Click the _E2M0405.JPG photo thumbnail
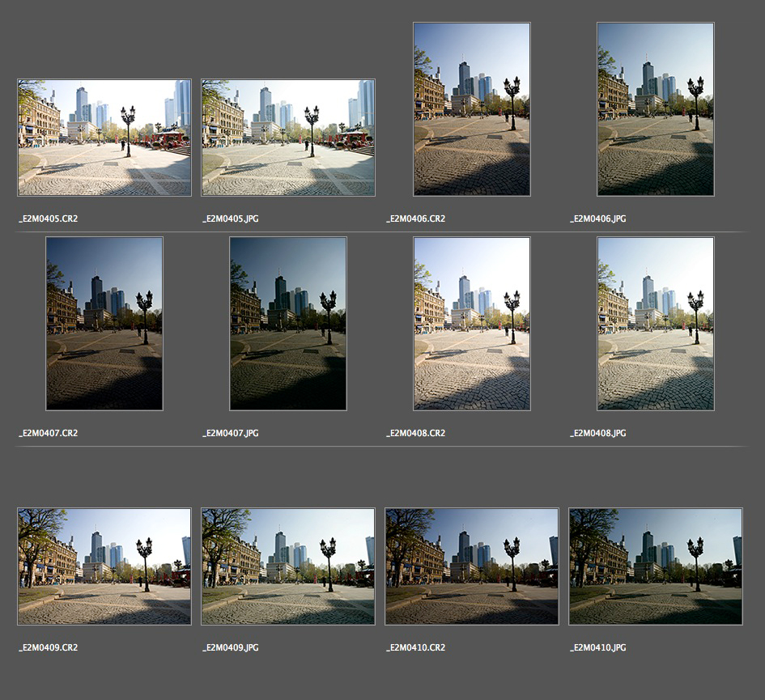 (x=288, y=138)
